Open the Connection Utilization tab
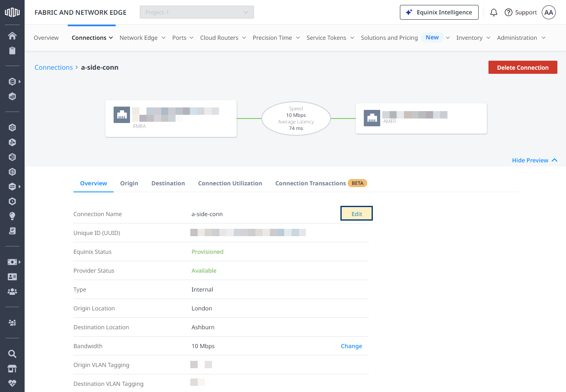The image size is (566, 392). 230,183
